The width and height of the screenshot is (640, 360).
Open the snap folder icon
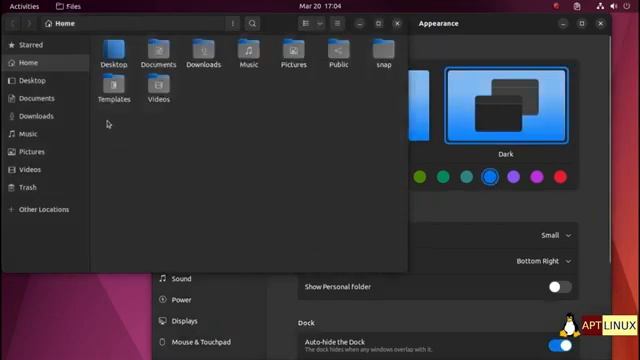(383, 50)
